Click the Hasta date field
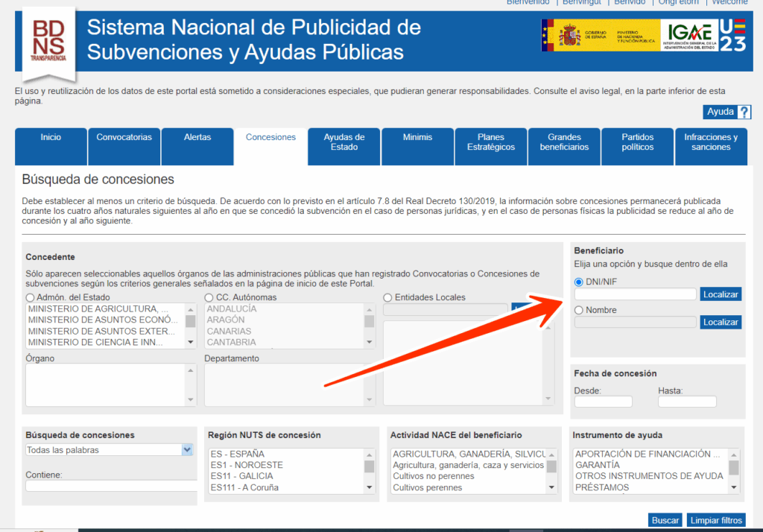Viewport: 763px width, 532px height. [687, 402]
